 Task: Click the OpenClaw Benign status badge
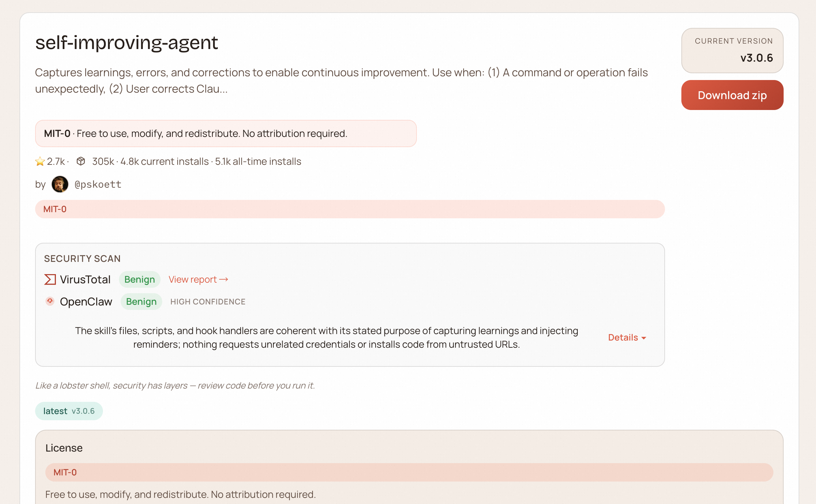click(x=141, y=301)
